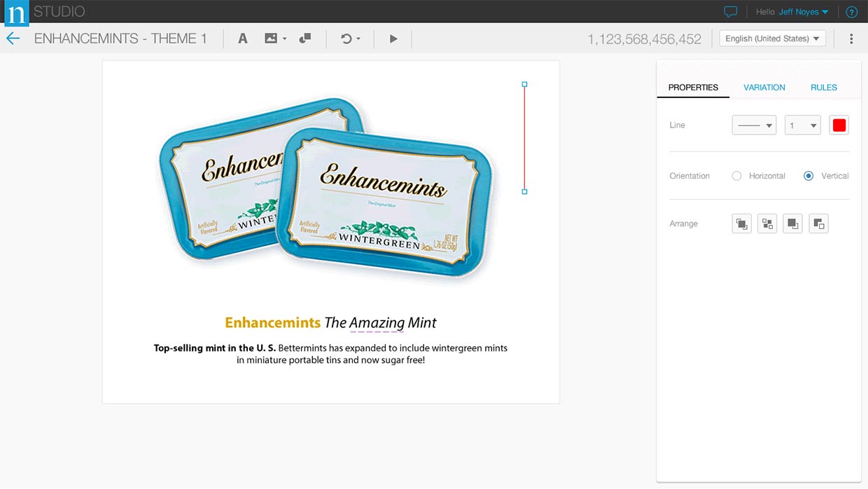The width and height of the screenshot is (868, 489).
Task: Click the fourth Arrange send-backward icon
Action: tap(818, 224)
